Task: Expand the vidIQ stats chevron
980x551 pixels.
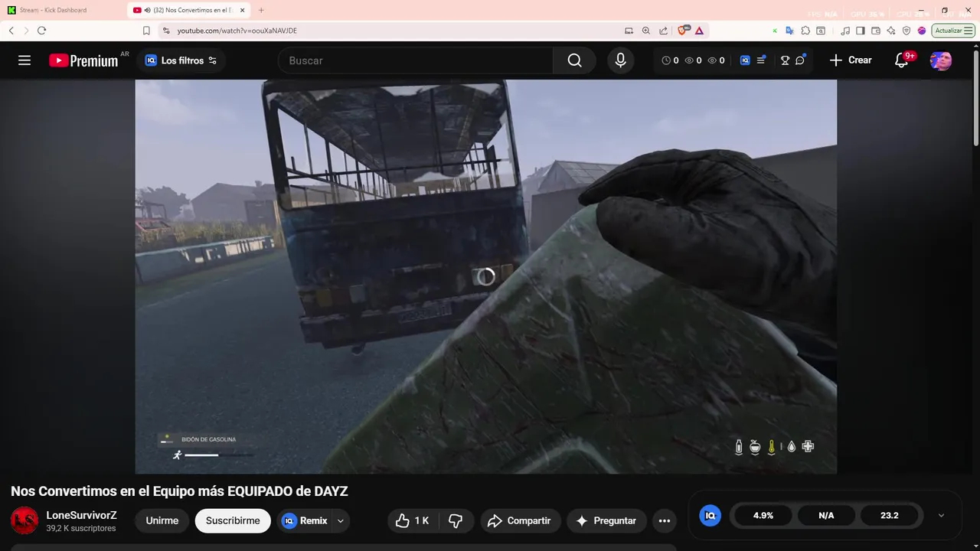Action: (x=941, y=516)
